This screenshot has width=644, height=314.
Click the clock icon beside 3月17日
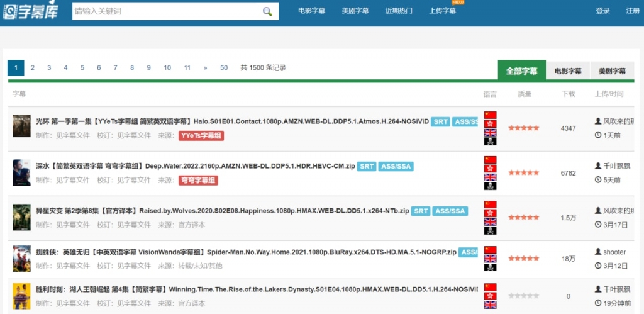(598, 225)
